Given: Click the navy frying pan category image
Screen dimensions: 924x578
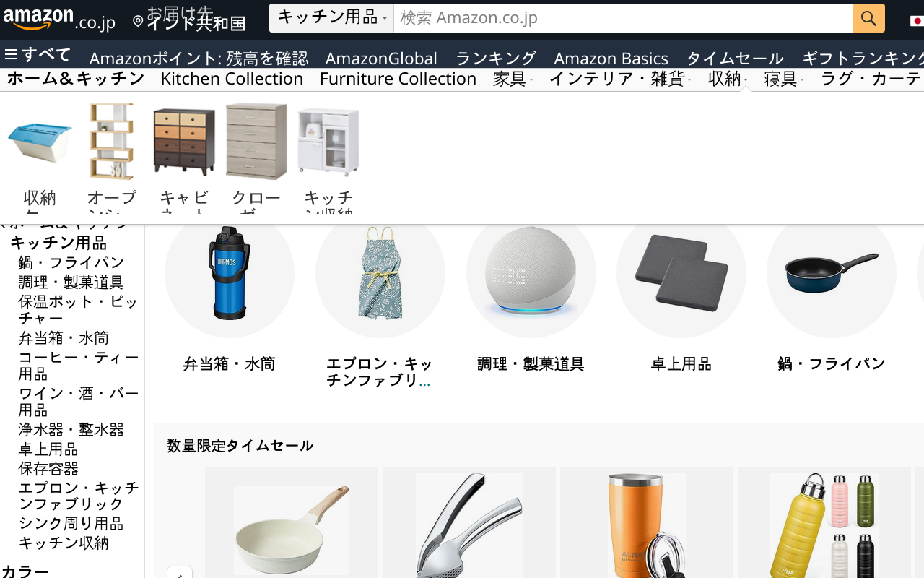Looking at the screenshot, I should 832,273.
